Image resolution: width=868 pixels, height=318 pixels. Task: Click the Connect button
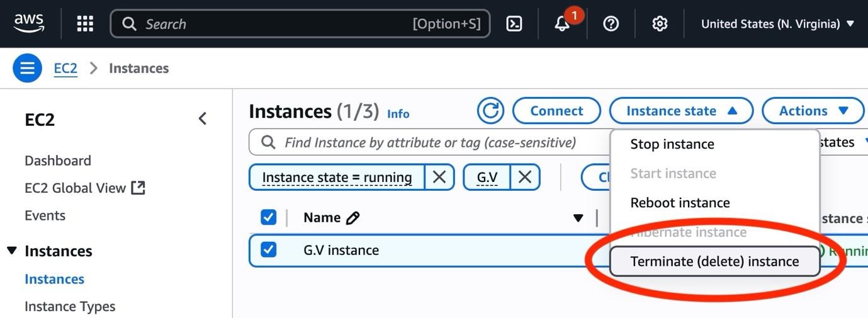(x=556, y=111)
